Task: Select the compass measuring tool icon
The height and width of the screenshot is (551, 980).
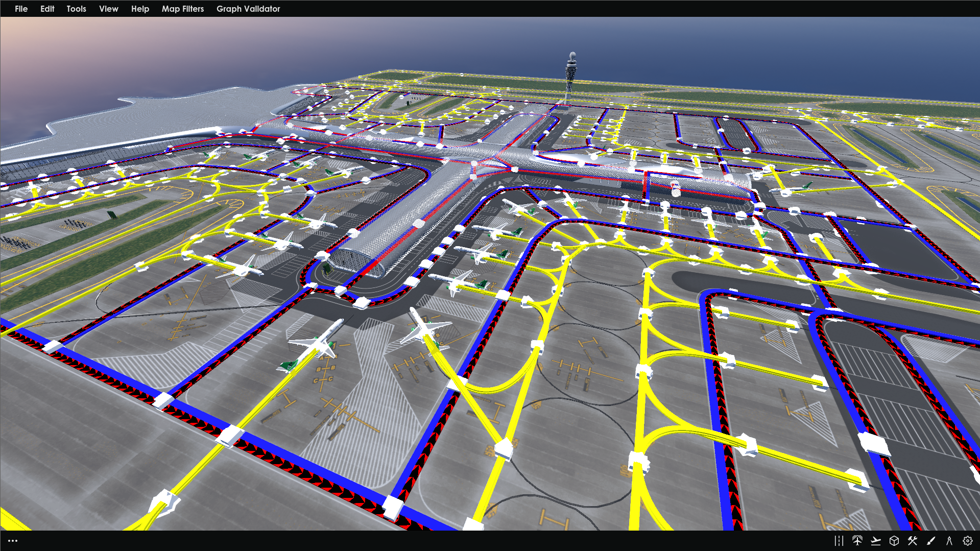Action: pyautogui.click(x=949, y=541)
